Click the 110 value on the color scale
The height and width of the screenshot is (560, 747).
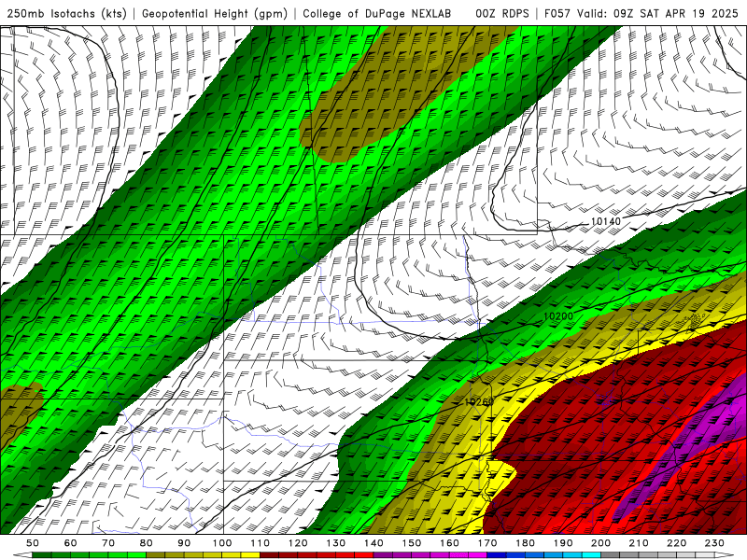(261, 543)
